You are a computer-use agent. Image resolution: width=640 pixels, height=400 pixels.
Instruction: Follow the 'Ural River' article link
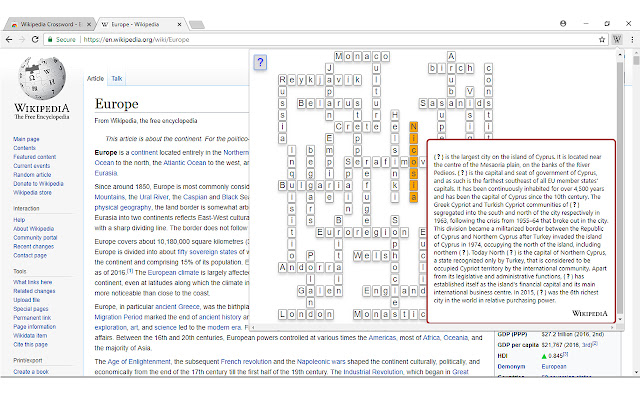click(153, 197)
